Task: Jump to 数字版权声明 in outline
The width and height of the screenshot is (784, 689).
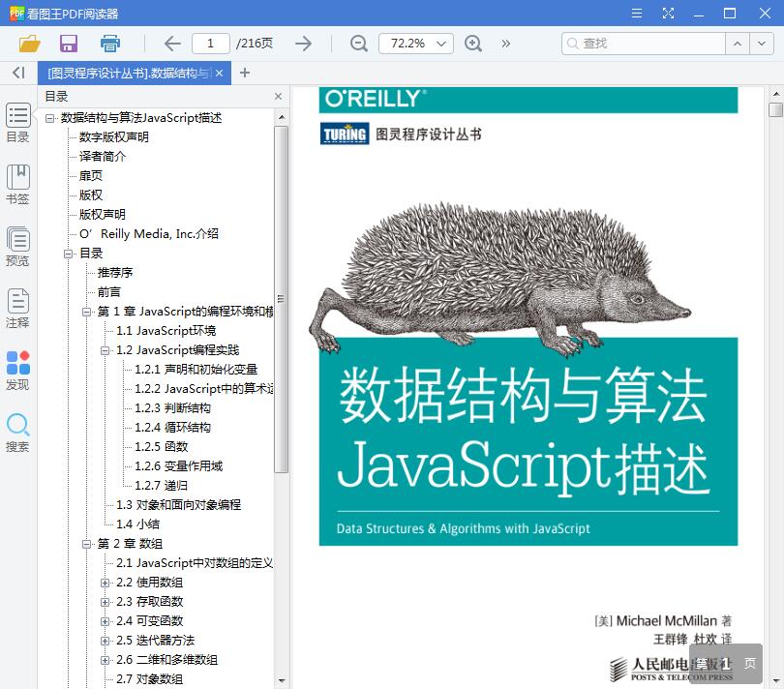Action: point(114,137)
